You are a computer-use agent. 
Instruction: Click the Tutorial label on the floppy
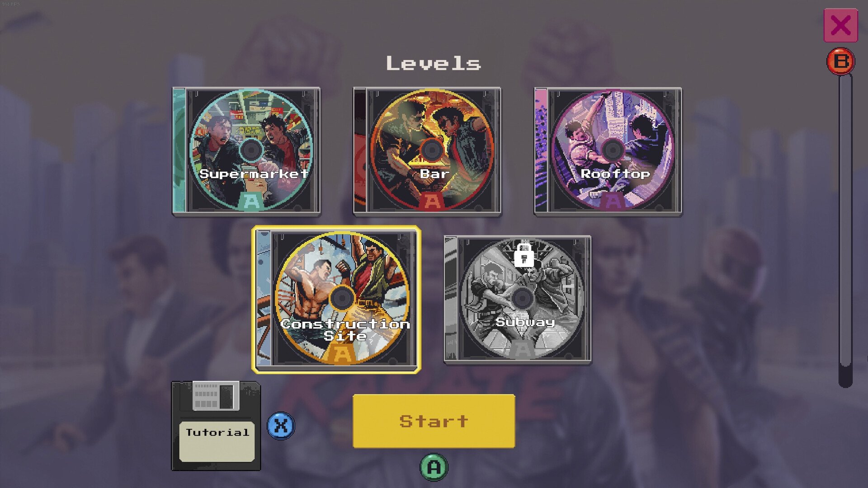coord(217,432)
